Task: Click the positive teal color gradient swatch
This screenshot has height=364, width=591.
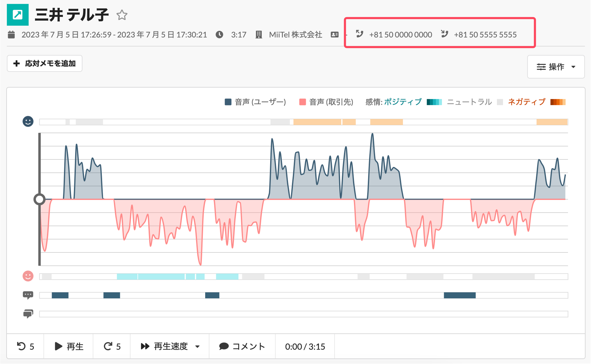Action: (434, 102)
